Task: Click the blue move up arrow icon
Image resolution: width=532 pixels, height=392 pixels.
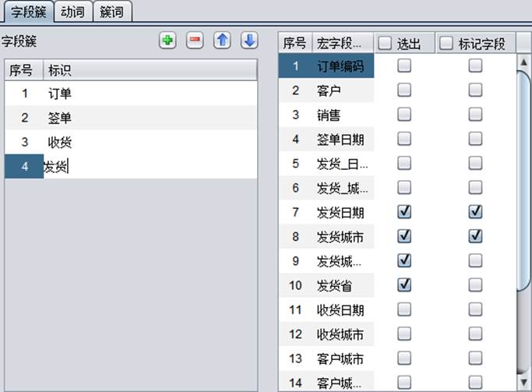Action: click(x=222, y=41)
